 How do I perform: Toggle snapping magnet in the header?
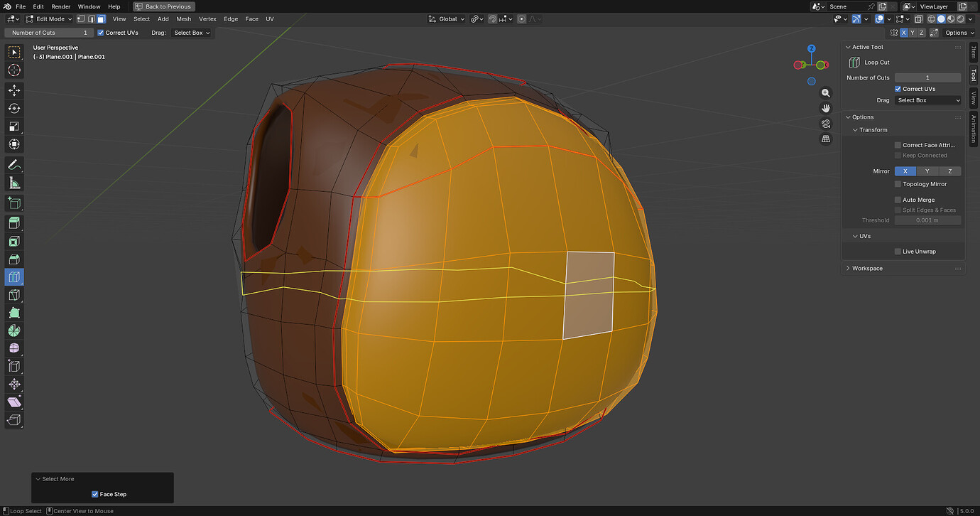pos(493,19)
